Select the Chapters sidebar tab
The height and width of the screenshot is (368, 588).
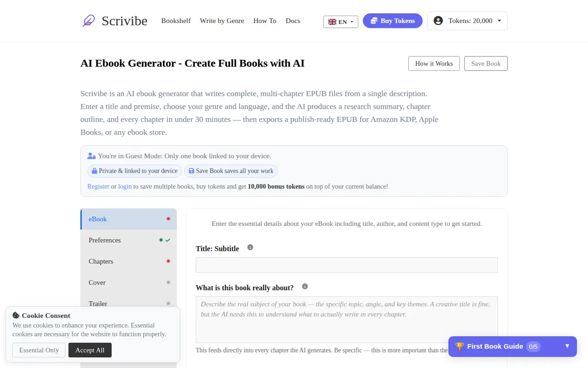click(x=129, y=261)
